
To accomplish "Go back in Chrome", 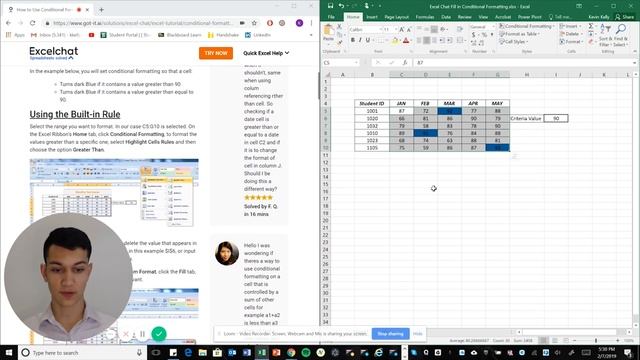I will click(9, 23).
